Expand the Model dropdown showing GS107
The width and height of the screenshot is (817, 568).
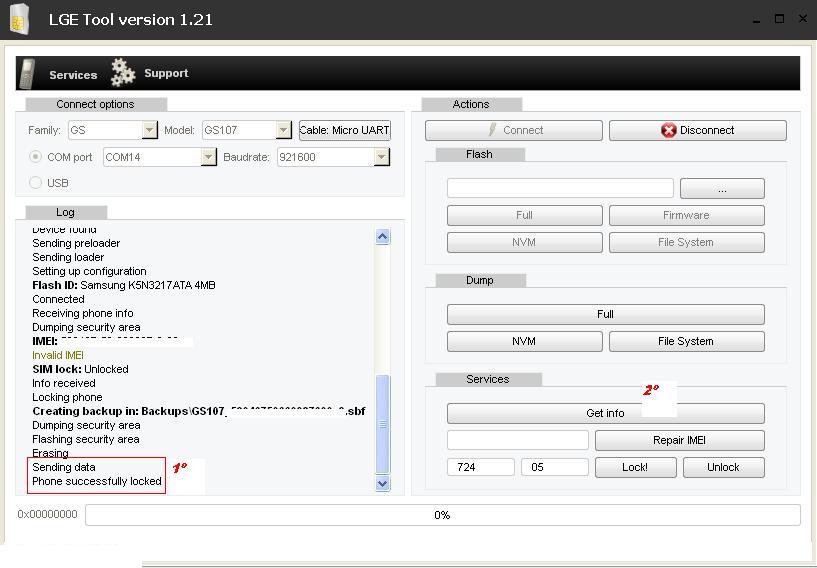283,130
